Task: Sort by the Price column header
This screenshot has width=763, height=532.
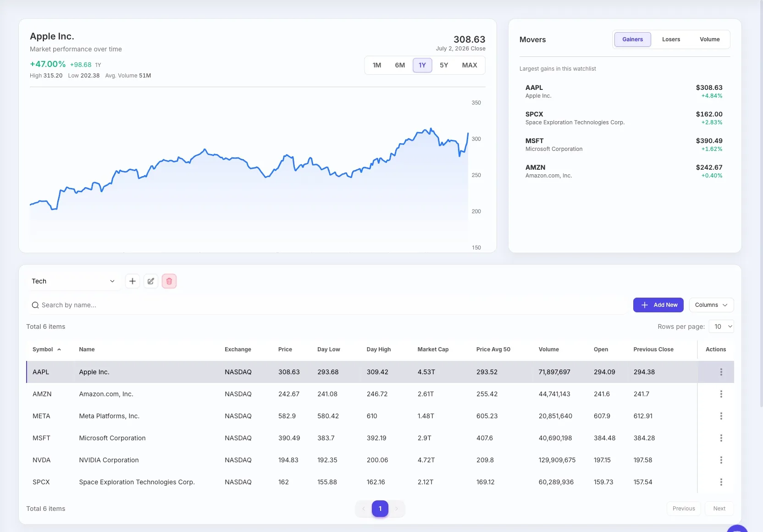Action: pyautogui.click(x=285, y=349)
